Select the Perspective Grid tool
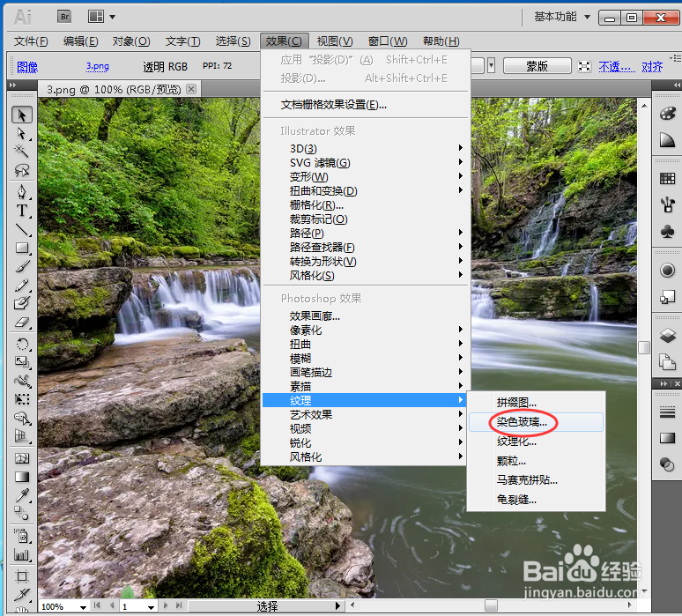 22,436
